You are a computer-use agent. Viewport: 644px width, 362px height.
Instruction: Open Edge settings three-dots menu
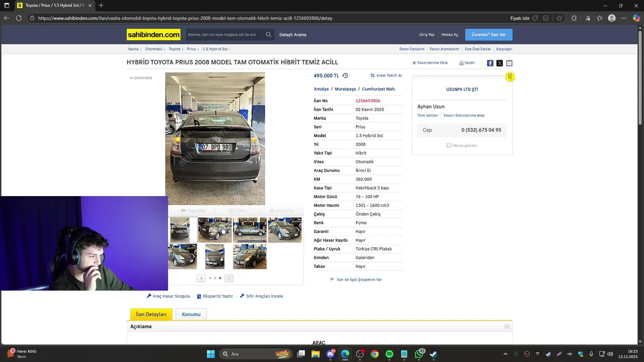624,18
